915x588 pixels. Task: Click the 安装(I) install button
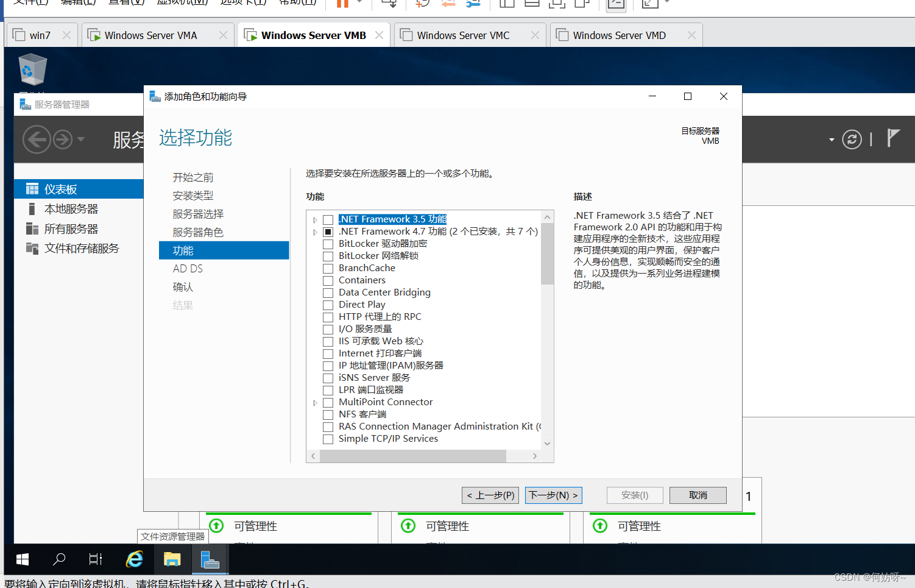[x=635, y=495]
